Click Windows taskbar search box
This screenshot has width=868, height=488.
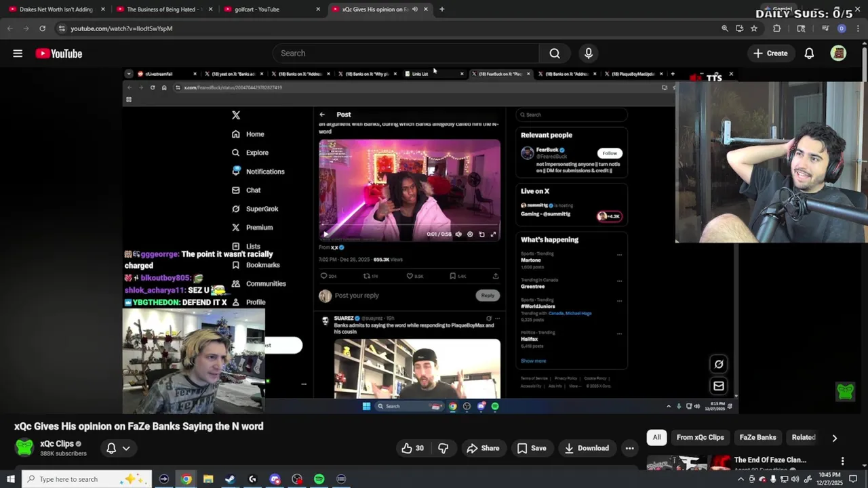[86, 479]
